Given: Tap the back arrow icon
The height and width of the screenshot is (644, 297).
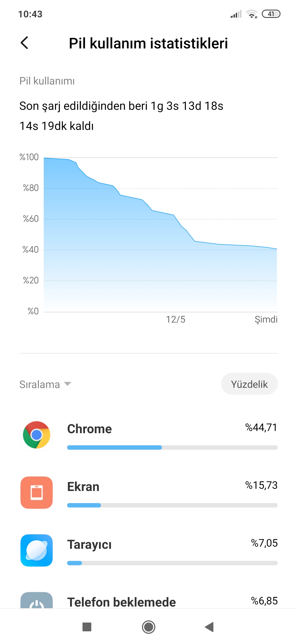Looking at the screenshot, I should pyautogui.click(x=24, y=43).
